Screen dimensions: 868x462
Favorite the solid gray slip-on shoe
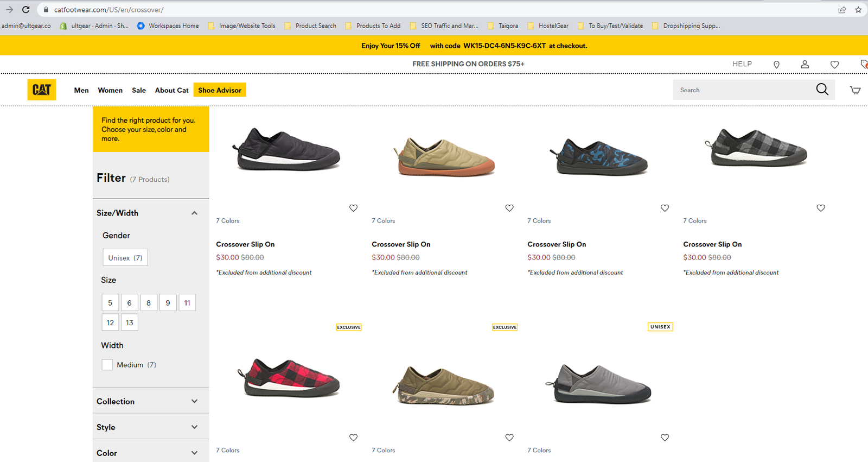[x=665, y=438]
